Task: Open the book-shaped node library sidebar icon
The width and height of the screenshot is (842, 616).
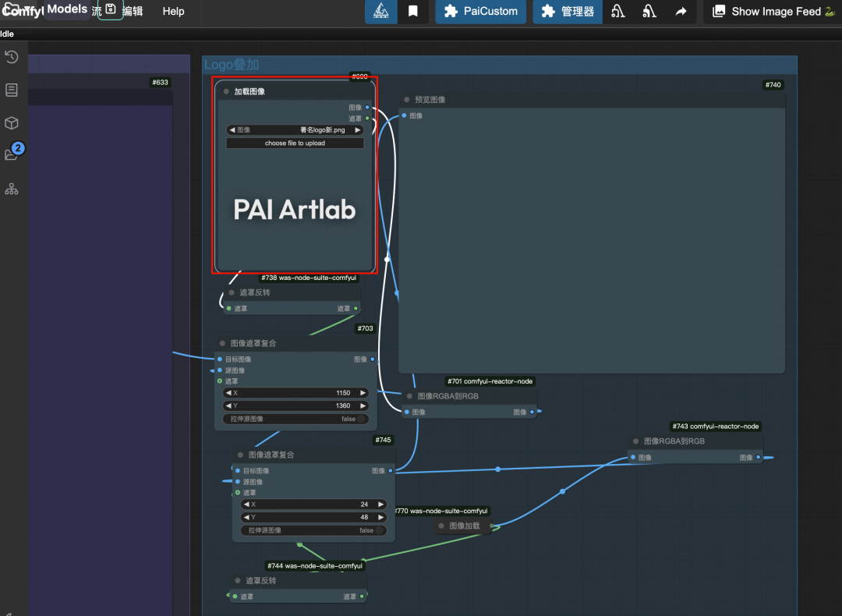Action: (12, 90)
